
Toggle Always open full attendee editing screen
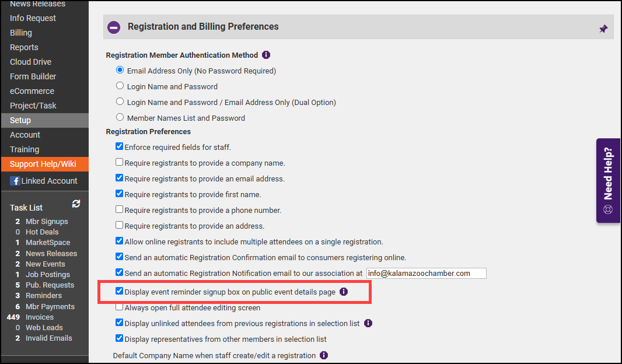point(120,307)
